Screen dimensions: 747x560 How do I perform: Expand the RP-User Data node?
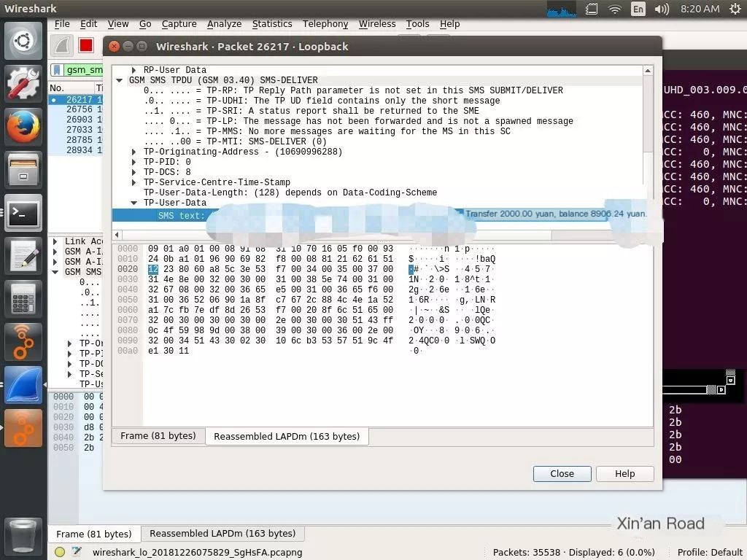(x=134, y=70)
